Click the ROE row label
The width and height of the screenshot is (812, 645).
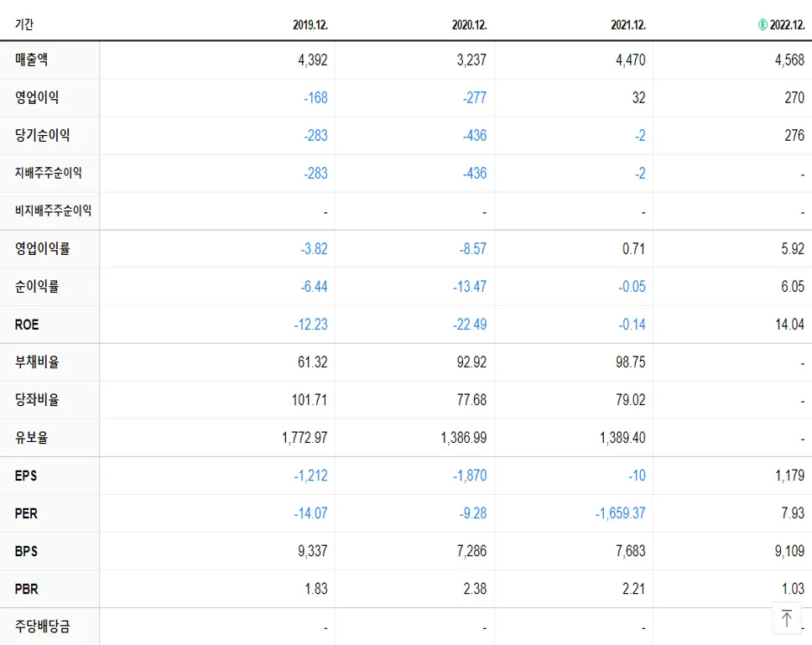tap(26, 325)
